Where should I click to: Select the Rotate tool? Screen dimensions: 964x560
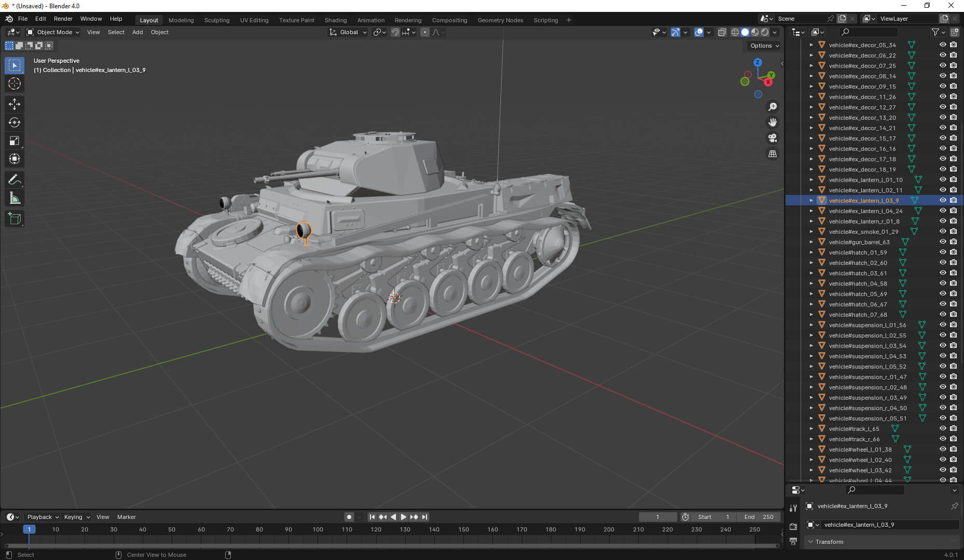(14, 122)
